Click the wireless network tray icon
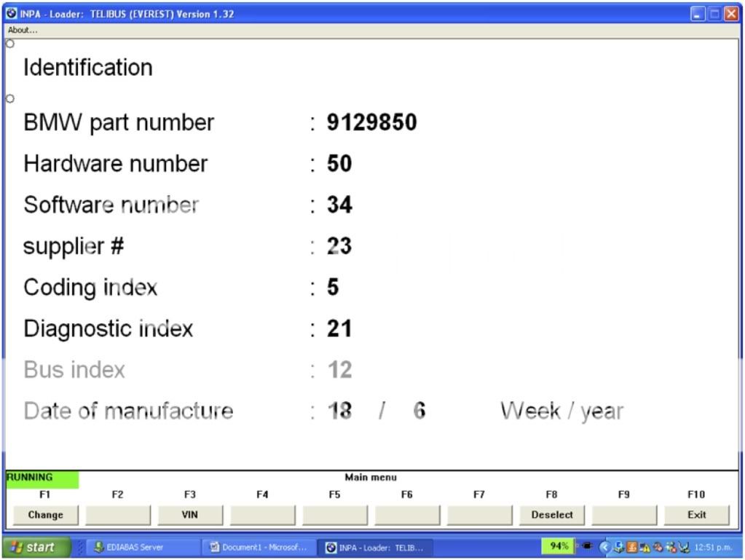745x560 pixels. [x=683, y=548]
